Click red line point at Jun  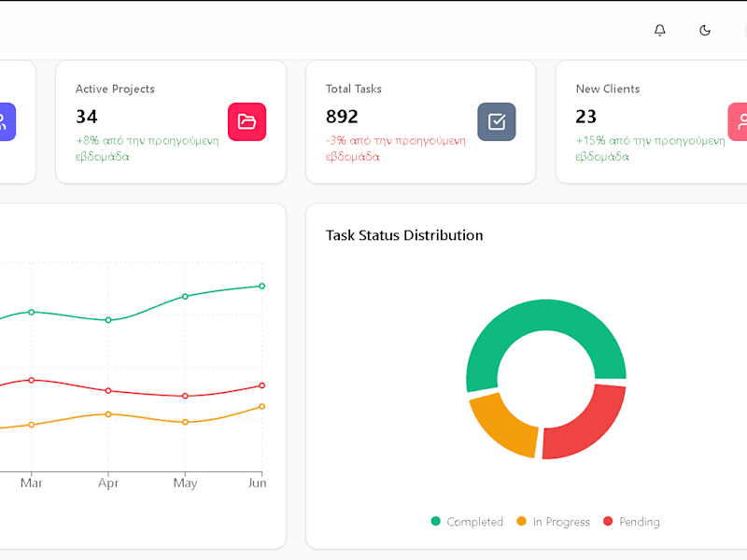click(262, 385)
